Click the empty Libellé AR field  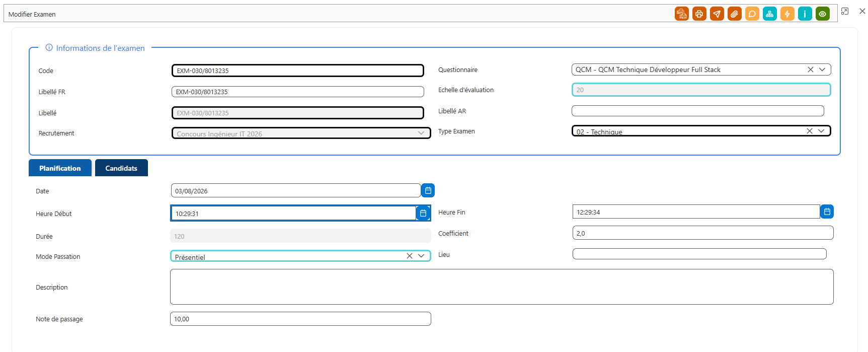click(x=698, y=111)
